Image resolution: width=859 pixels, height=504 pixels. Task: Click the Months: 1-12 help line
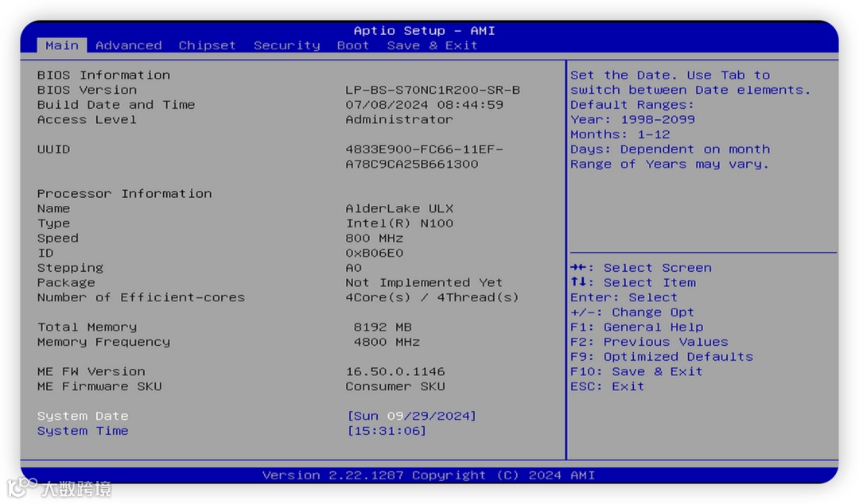tap(620, 134)
